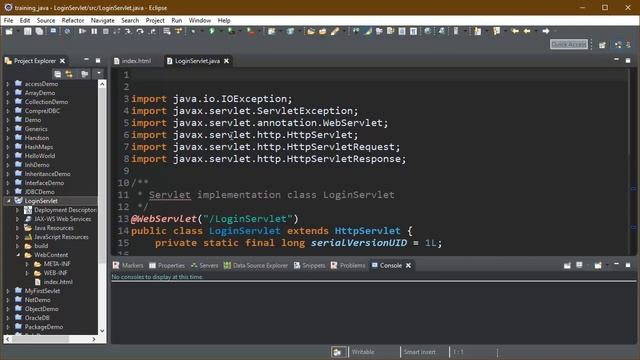This screenshot has width=640, height=360.
Task: Click the 'Smart Insert' status bar entry
Action: click(420, 352)
